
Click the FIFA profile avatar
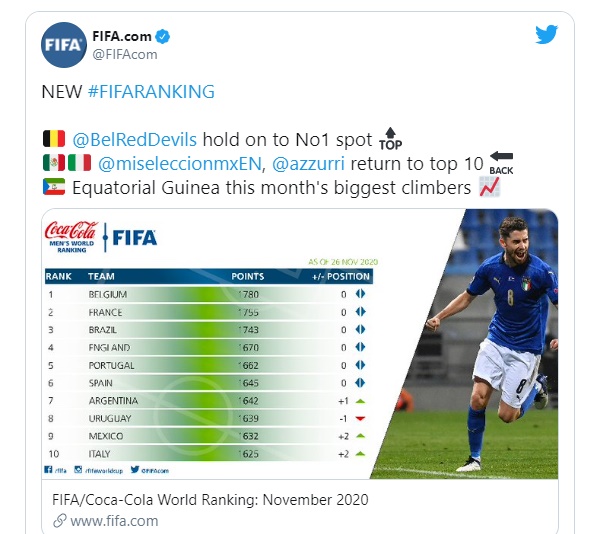tap(62, 46)
